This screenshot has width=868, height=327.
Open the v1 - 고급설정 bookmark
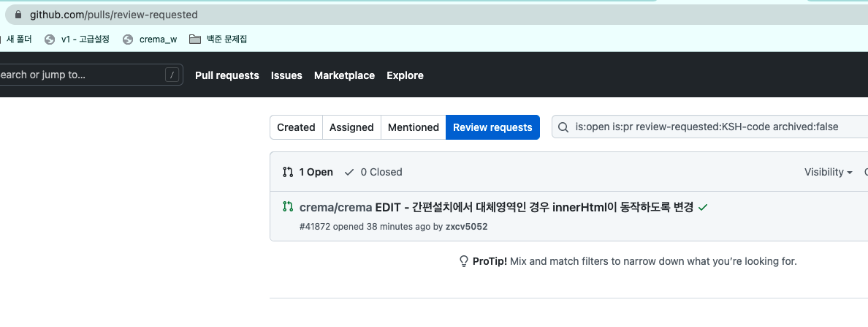[77, 40]
